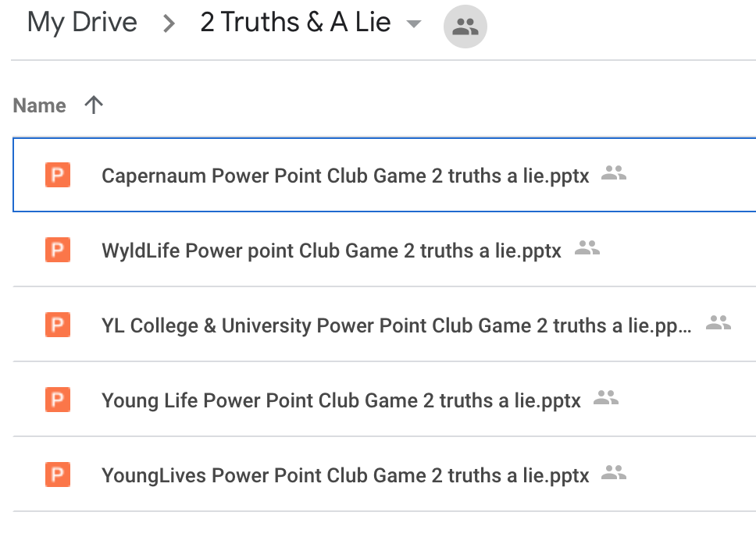
Task: Click the shared folder people icon in breadcrumb
Action: 465,27
